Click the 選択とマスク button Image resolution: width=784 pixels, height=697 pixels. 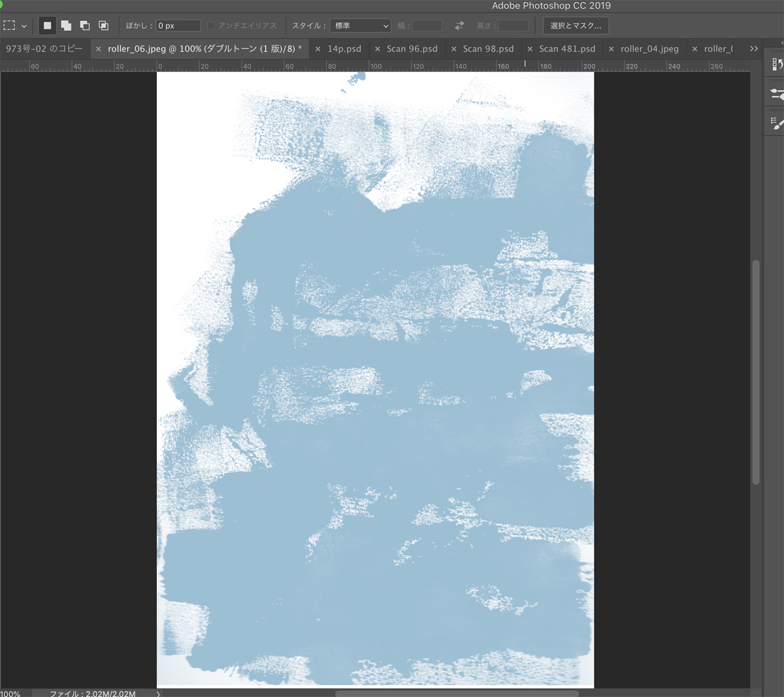coord(576,25)
